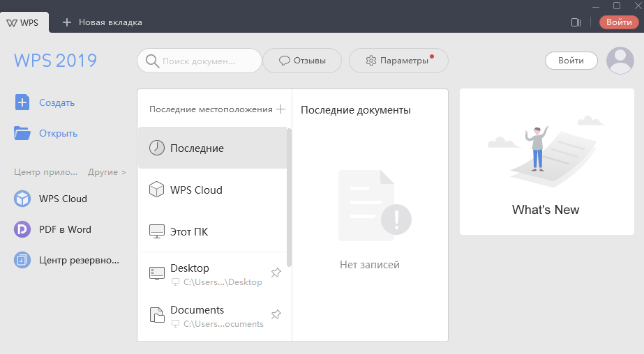Click the Открыть folder icon

tap(22, 133)
